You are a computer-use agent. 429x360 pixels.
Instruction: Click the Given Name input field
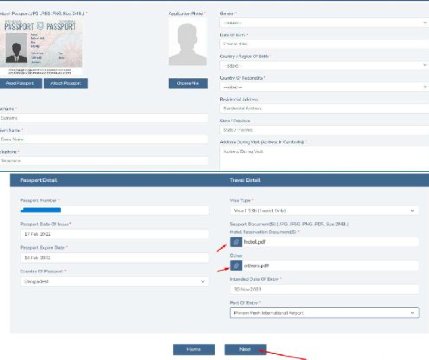pos(104,139)
